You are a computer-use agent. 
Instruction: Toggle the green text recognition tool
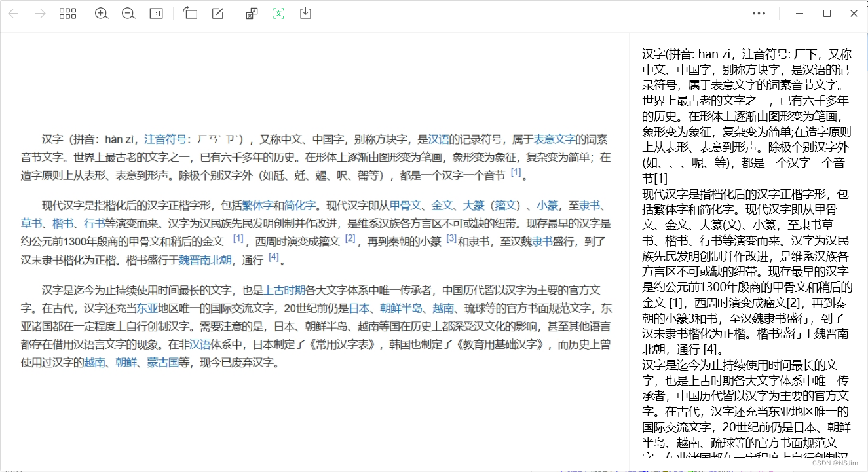278,13
